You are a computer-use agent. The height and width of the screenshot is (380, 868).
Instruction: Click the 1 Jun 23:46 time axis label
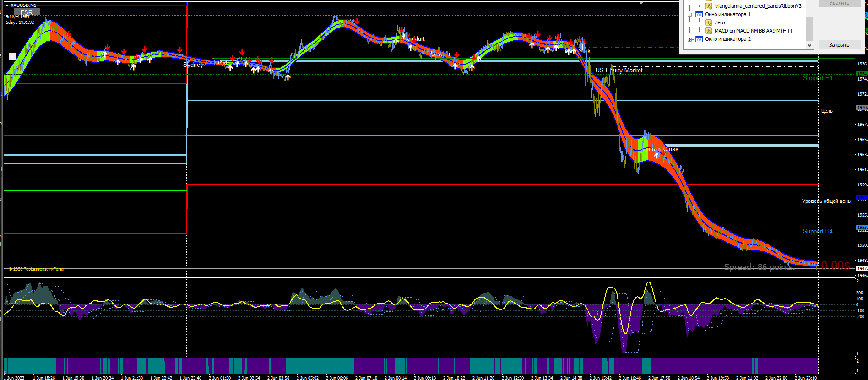[x=190, y=378]
